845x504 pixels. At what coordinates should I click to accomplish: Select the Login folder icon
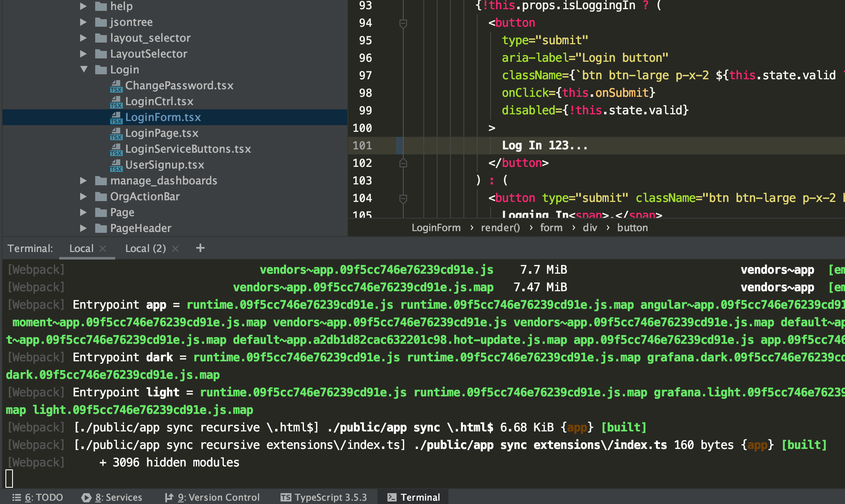101,70
